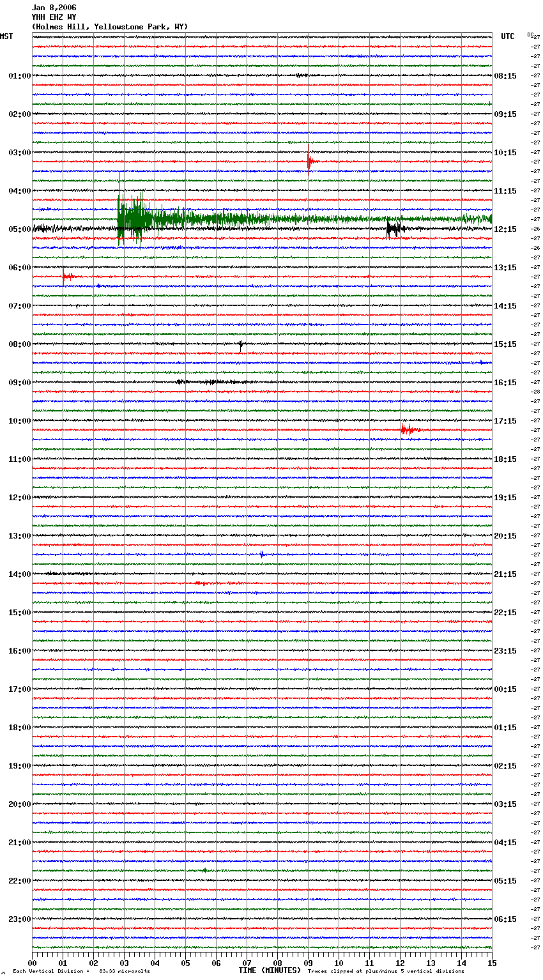Click the '00' minute axis tick label

point(33,963)
